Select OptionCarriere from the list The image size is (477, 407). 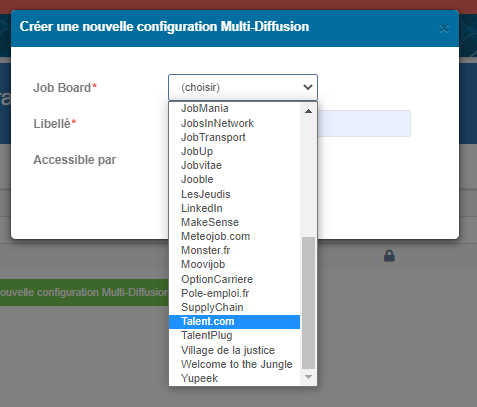[234, 279]
